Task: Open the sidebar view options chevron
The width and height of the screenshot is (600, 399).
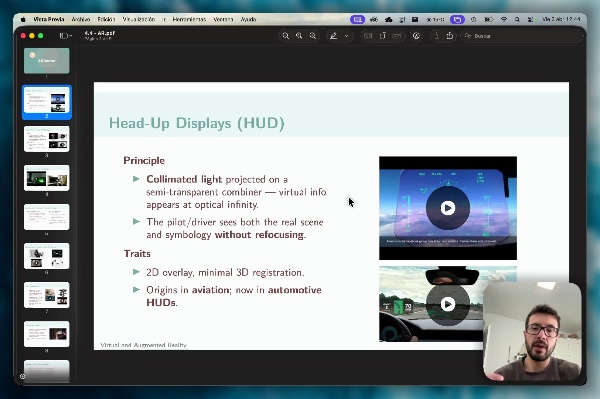Action: (70, 36)
